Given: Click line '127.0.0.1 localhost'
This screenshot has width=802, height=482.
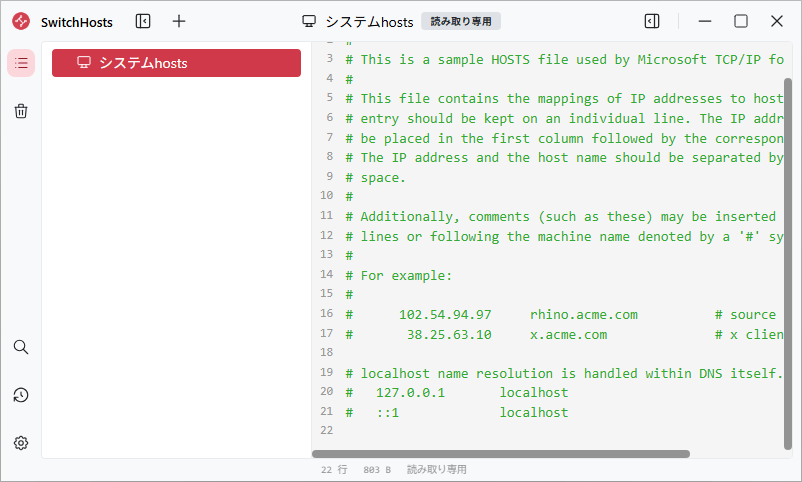Looking at the screenshot, I should (456, 393).
